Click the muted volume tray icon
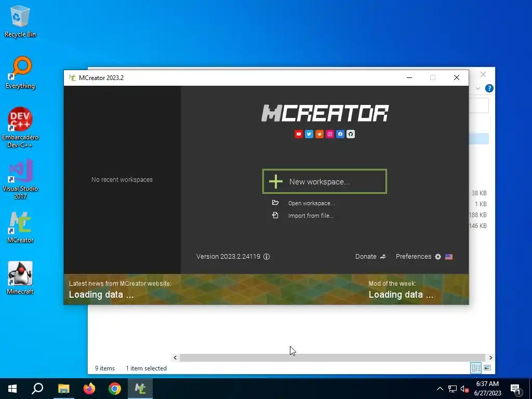 (465, 389)
